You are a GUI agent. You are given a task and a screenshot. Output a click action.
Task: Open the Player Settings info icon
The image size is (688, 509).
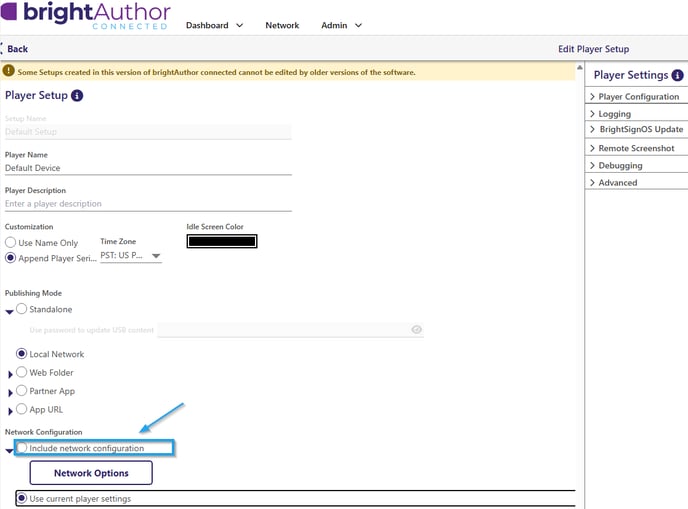click(x=677, y=75)
